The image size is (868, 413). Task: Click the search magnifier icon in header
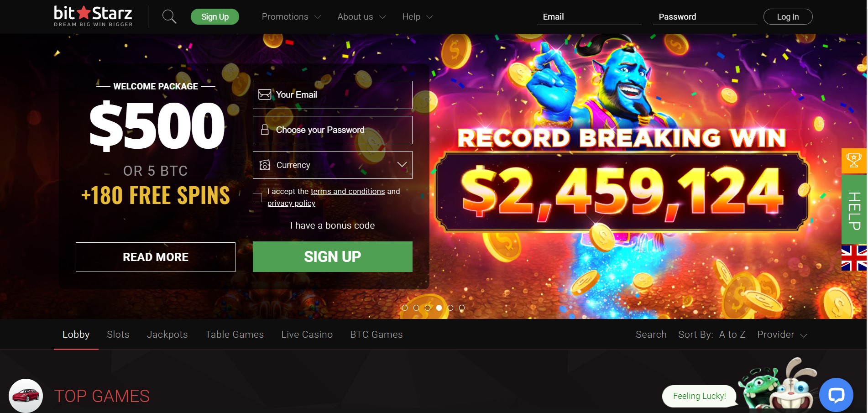click(x=169, y=17)
